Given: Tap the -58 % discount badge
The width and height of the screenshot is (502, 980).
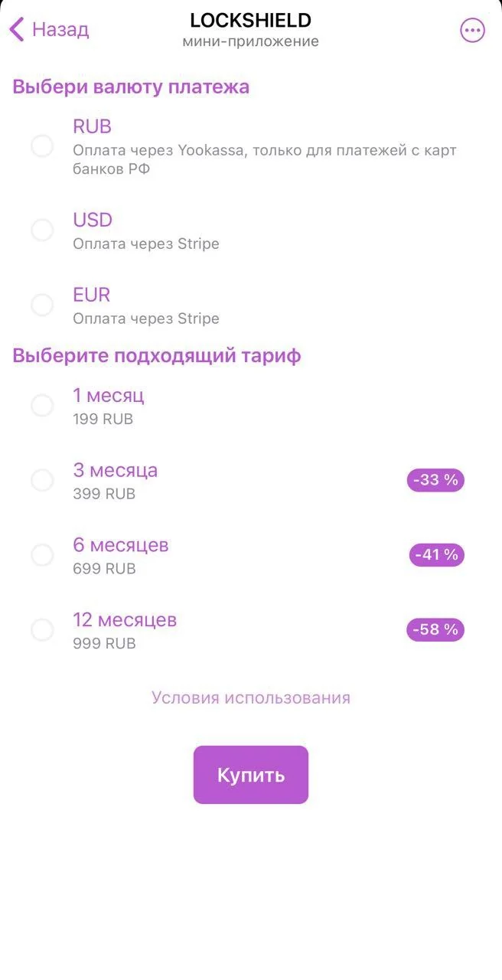Looking at the screenshot, I should 435,630.
